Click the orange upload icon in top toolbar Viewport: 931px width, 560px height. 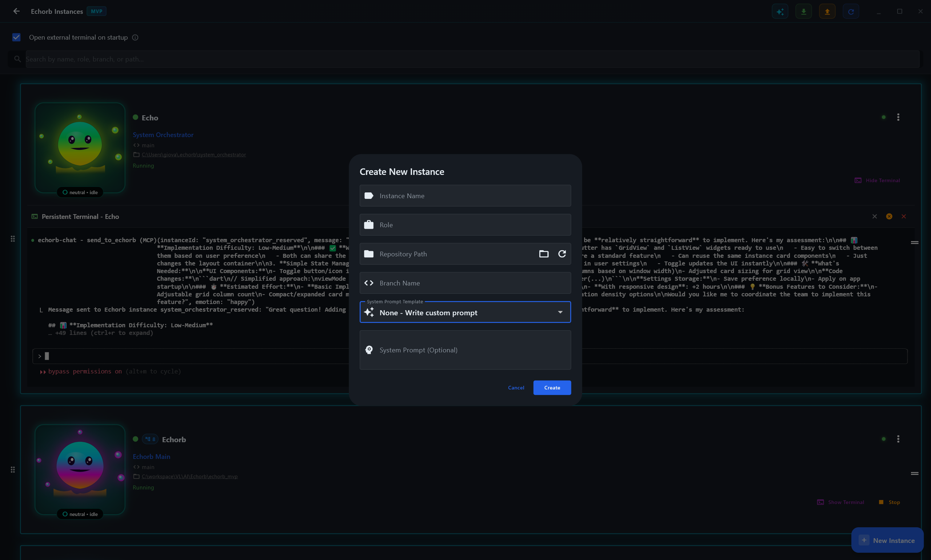pos(827,11)
